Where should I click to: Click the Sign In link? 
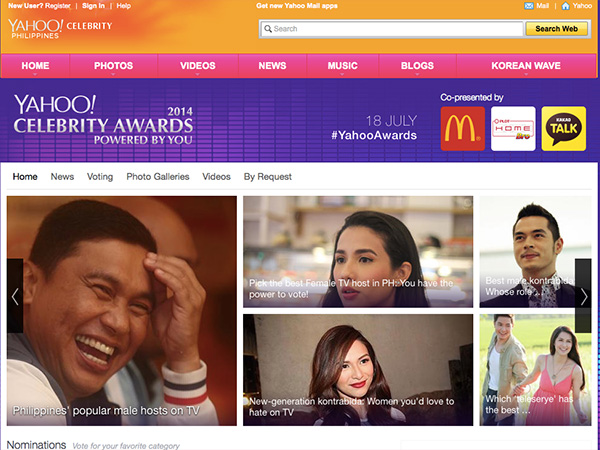click(93, 6)
